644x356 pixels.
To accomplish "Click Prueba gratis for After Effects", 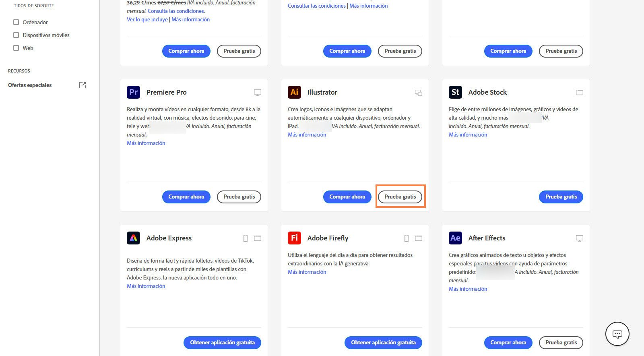I will [x=561, y=343].
